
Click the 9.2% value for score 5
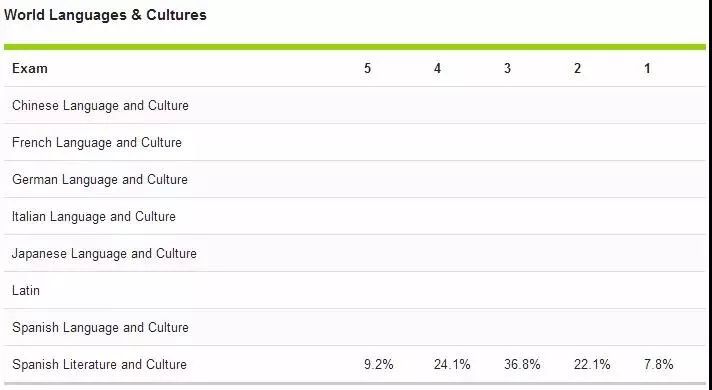[x=379, y=365]
